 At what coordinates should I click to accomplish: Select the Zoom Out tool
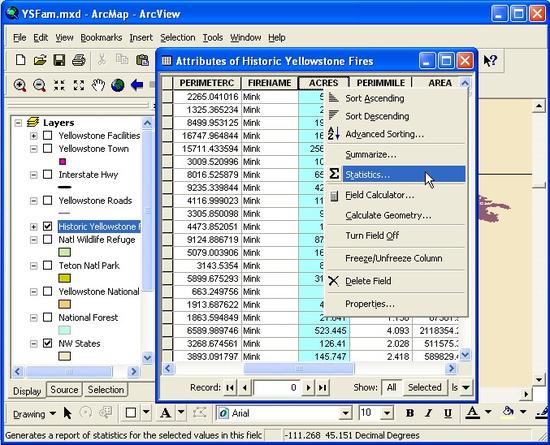tap(39, 85)
